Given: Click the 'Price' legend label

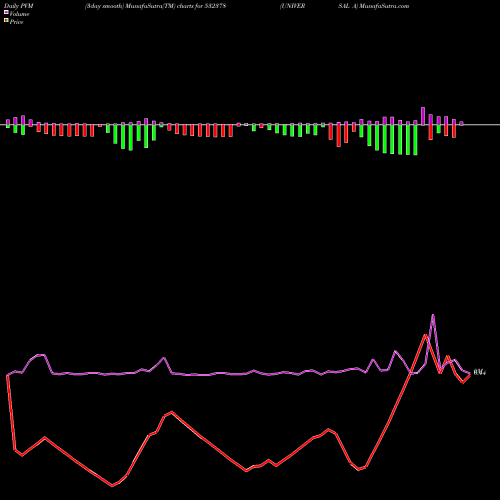Looking at the screenshot, I should pyautogui.click(x=16, y=22).
